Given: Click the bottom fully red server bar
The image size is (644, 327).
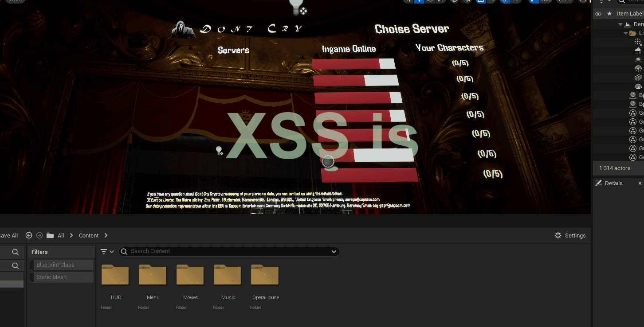Looking at the screenshot, I should [370, 175].
